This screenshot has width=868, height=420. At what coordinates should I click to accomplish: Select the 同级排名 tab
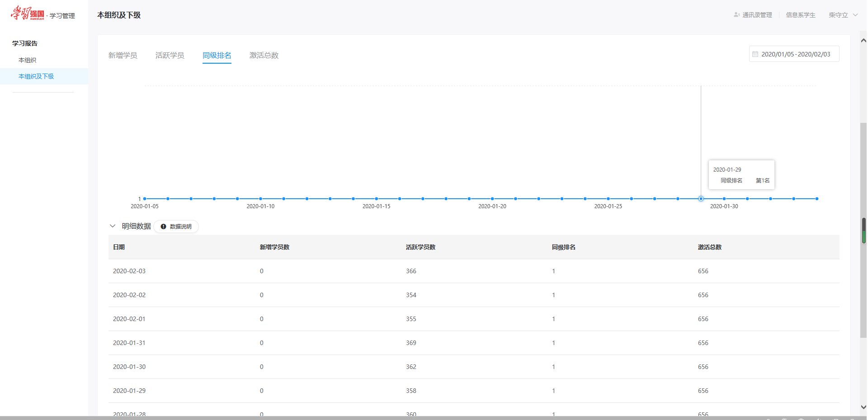tap(217, 56)
